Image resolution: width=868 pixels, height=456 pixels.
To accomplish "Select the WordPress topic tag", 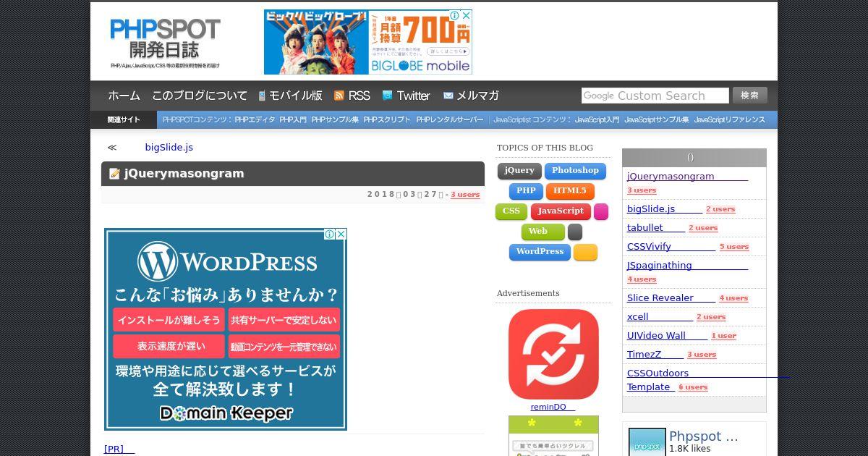I will 540,252.
